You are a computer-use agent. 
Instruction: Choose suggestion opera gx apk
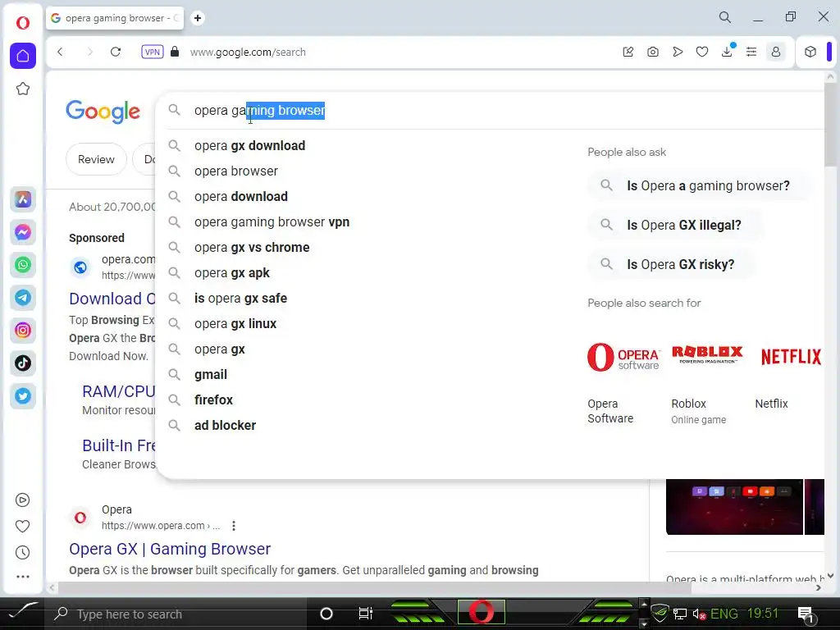(x=232, y=272)
